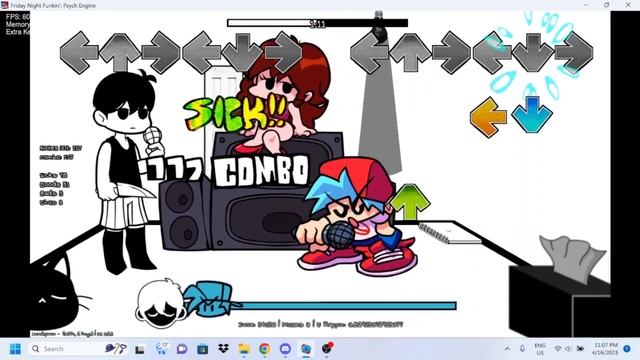This screenshot has width=640, height=360.
Task: Launch Microsoft Store from the taskbar
Action: pos(202,349)
